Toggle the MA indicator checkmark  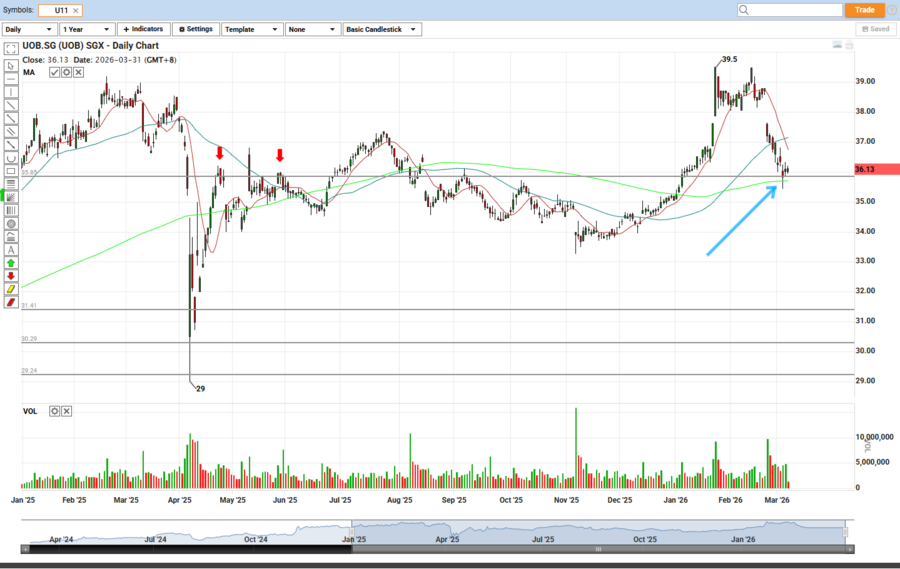click(x=54, y=72)
